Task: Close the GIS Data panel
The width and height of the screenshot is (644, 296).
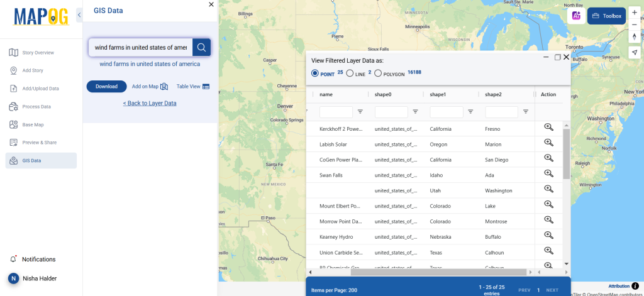Action: coord(211,4)
